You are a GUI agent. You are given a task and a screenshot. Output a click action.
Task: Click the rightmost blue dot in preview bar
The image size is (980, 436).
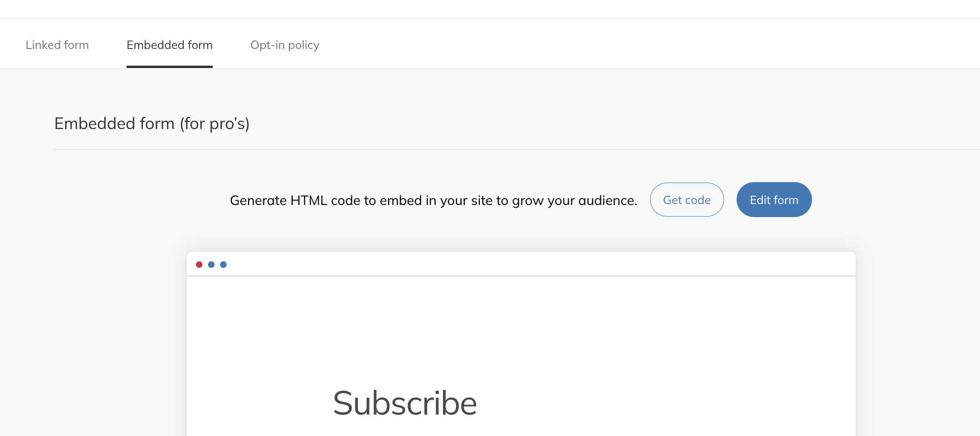coord(223,265)
